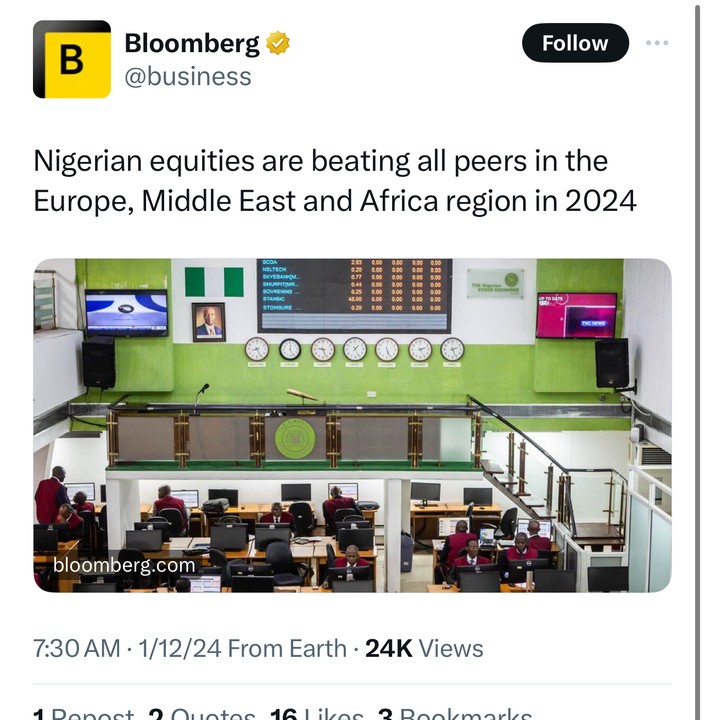Viewport: 705px width, 720px height.
Task: Follow the Bloomberg account
Action: coord(575,43)
